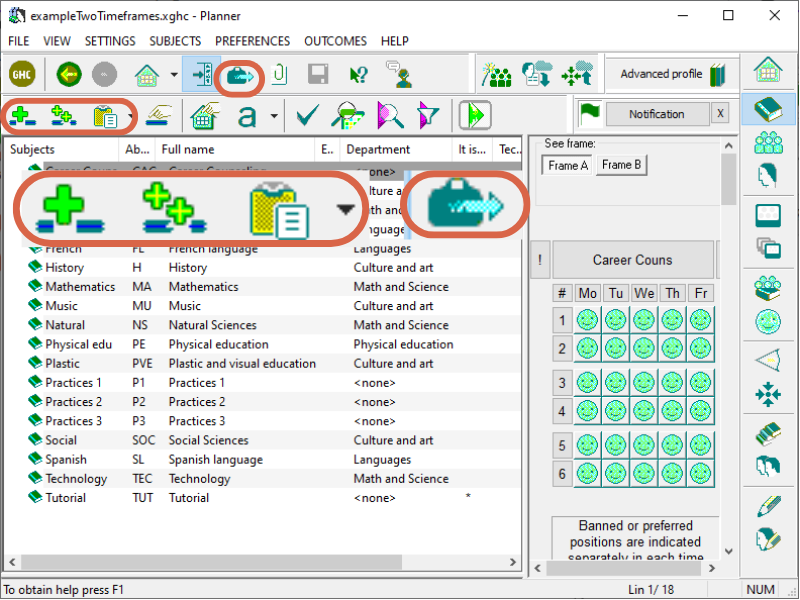Click the briefcase export icon in toolbar
800x600 pixels.
(240, 77)
